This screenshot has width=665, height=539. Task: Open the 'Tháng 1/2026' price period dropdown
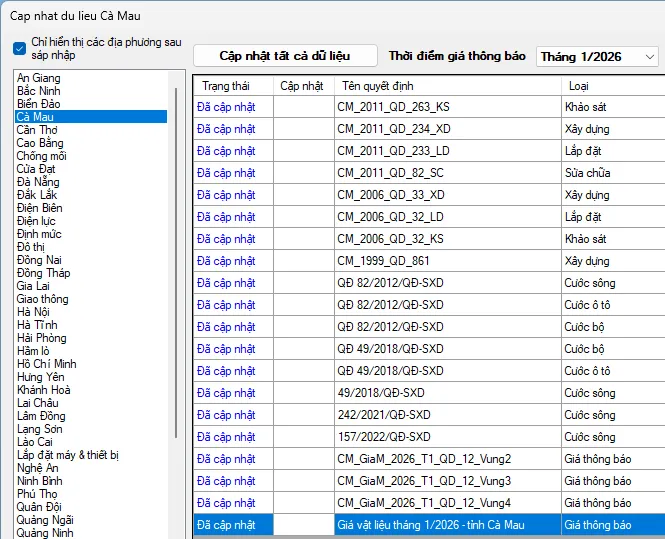tap(596, 57)
